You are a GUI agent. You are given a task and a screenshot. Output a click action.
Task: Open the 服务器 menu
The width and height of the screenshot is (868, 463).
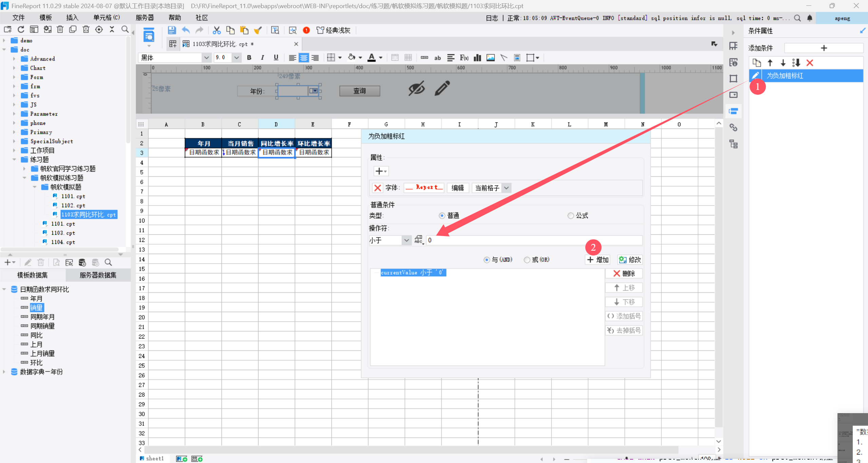[x=144, y=18]
